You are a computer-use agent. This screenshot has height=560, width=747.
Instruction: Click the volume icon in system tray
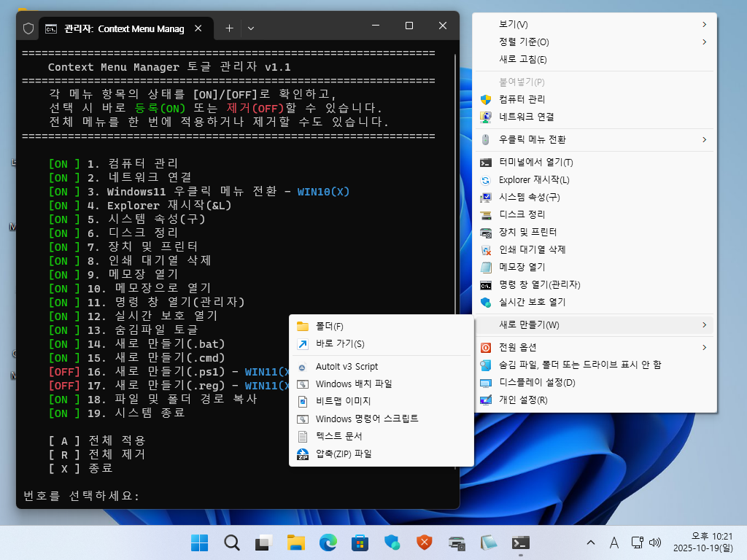point(655,542)
